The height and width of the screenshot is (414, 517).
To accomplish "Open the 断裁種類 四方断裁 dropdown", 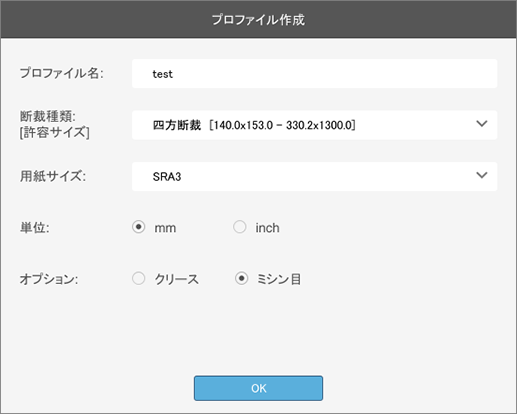I will 314,125.
